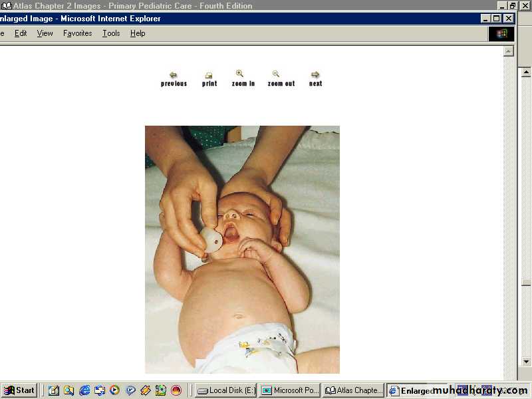Click the enlarged infant examination photo

click(242, 249)
